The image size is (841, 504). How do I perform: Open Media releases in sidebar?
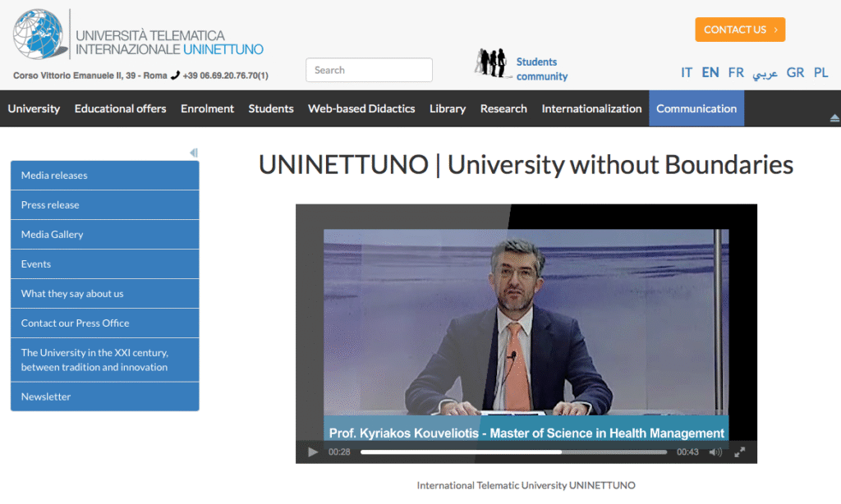pos(104,176)
